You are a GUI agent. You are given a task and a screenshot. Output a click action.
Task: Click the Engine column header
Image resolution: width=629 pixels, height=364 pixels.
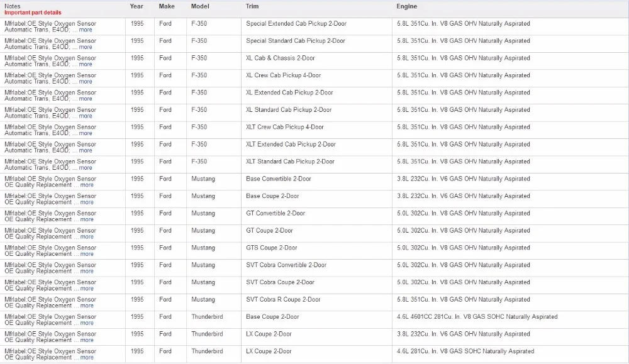(407, 6)
